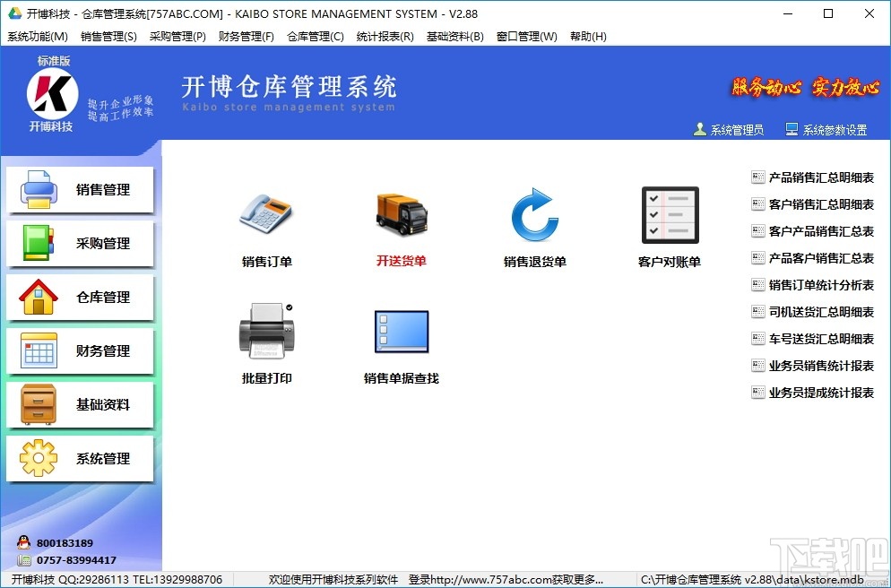This screenshot has height=588, width=891.
Task: Open the 窗口管理(W) menu
Action: (x=526, y=36)
